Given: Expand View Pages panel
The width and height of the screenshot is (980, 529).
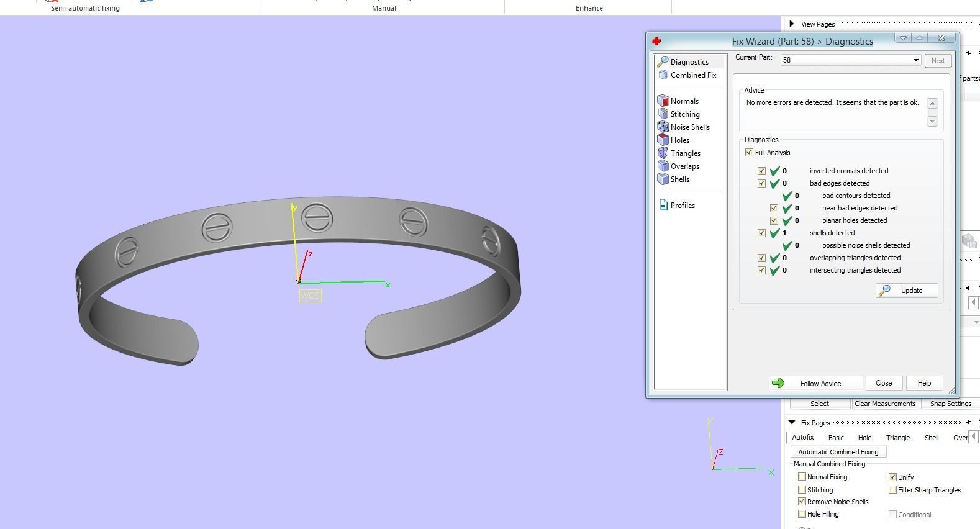Looking at the screenshot, I should [791, 24].
